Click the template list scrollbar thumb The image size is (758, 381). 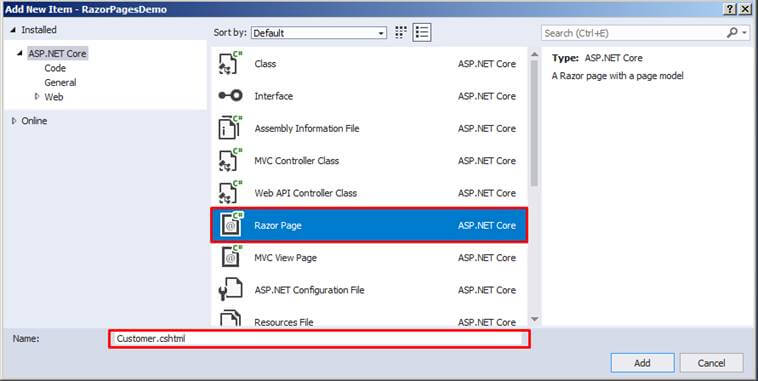[x=534, y=123]
